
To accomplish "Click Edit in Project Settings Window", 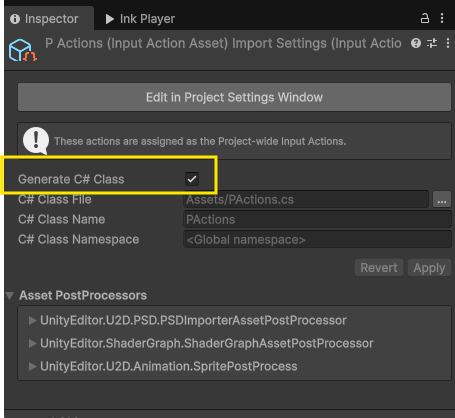I will [234, 97].
